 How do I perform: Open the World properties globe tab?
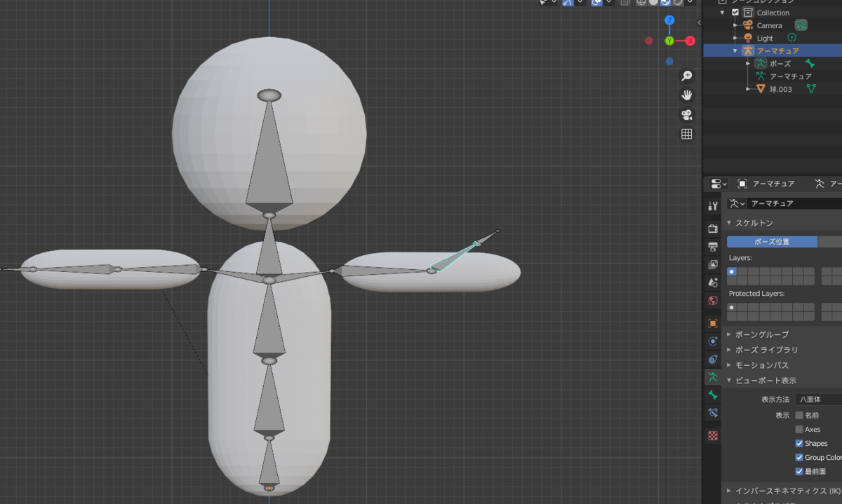pyautogui.click(x=713, y=301)
